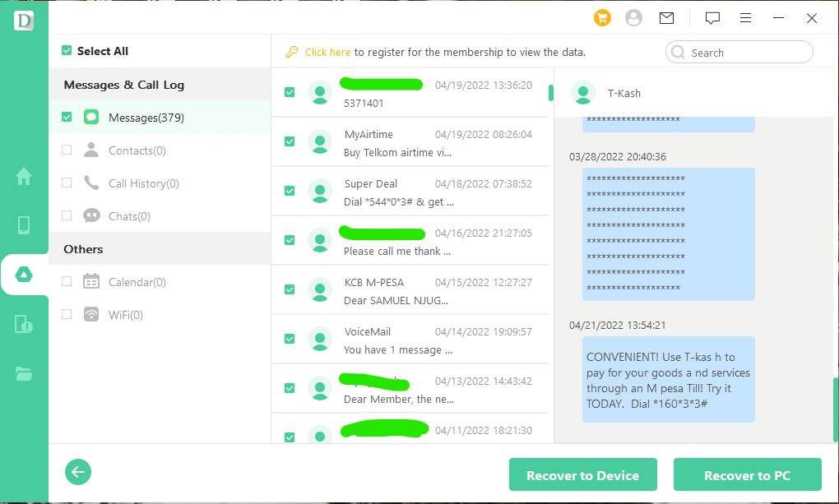Uncheck the KCB M-PESA message checkbox
The image size is (839, 504).
290,289
